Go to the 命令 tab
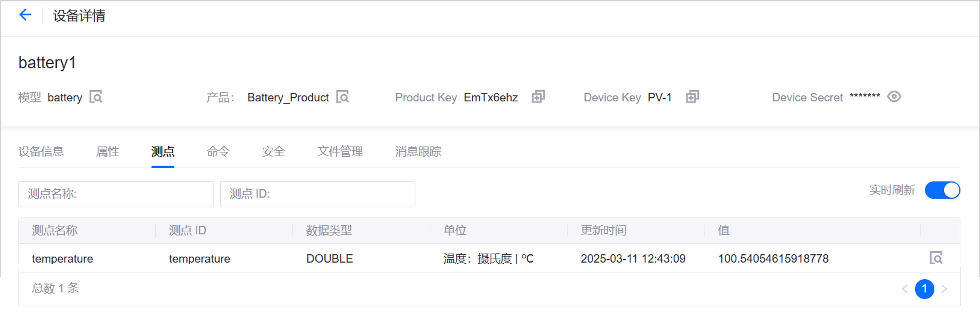This screenshot has height=314, width=980. click(218, 152)
